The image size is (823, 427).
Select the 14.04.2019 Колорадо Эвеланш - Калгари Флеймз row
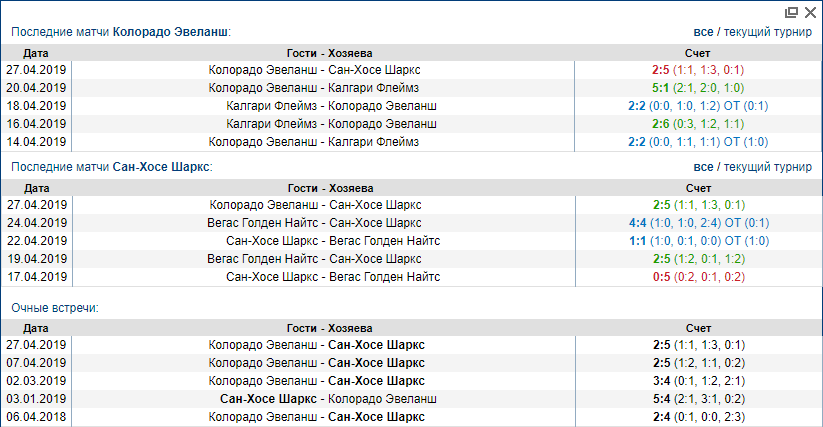[315, 142]
